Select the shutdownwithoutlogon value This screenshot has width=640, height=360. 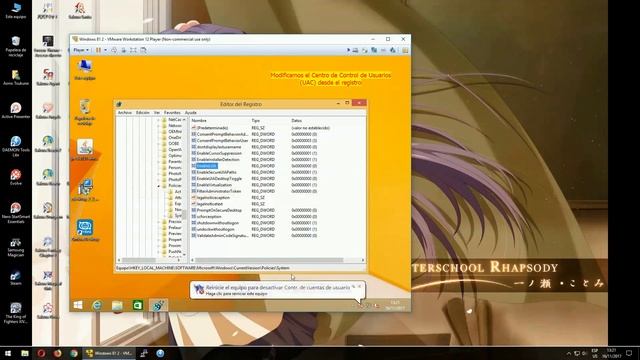tap(218, 223)
